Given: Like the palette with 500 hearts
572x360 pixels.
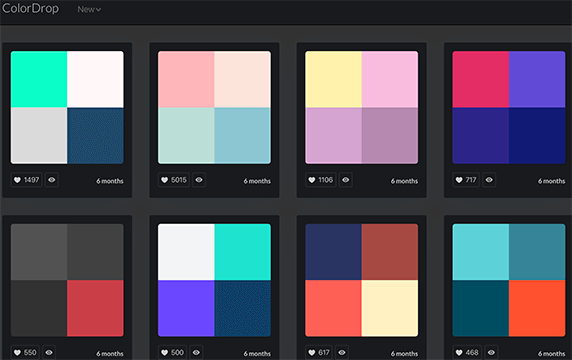Looking at the screenshot, I should point(172,352).
